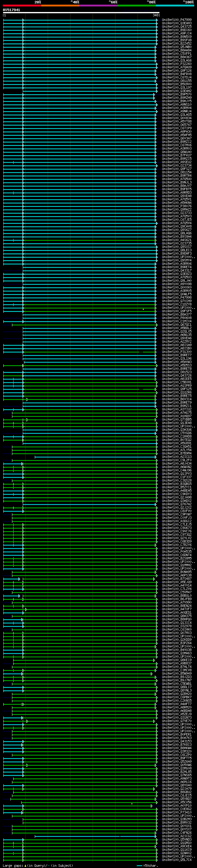The image size is (197, 868).
Task: Choose hit label UniRef100_B2HL85
Action: (x=177, y=772)
